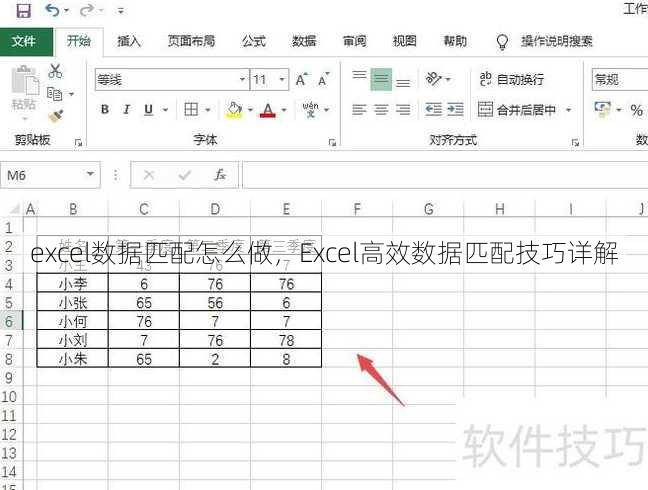Click the Cut scissors icon
The height and width of the screenshot is (490, 648).
pos(55,71)
